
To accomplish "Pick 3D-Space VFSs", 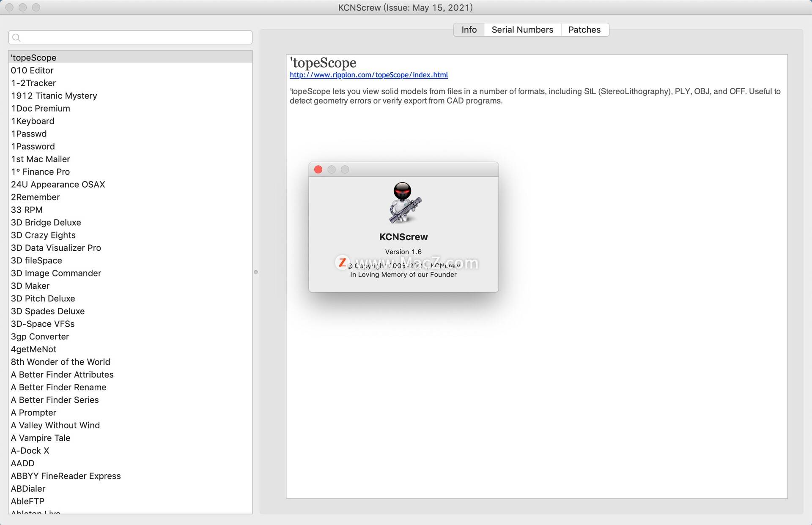I will [x=130, y=324].
